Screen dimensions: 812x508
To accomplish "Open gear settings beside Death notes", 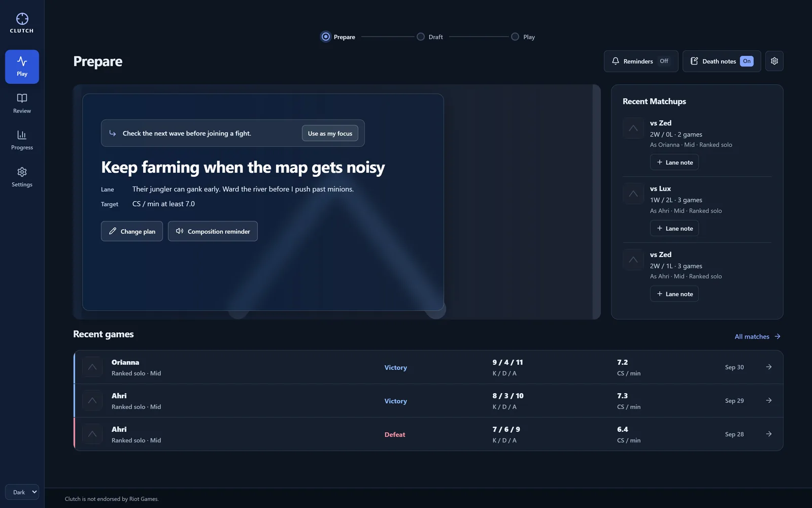I will point(774,61).
